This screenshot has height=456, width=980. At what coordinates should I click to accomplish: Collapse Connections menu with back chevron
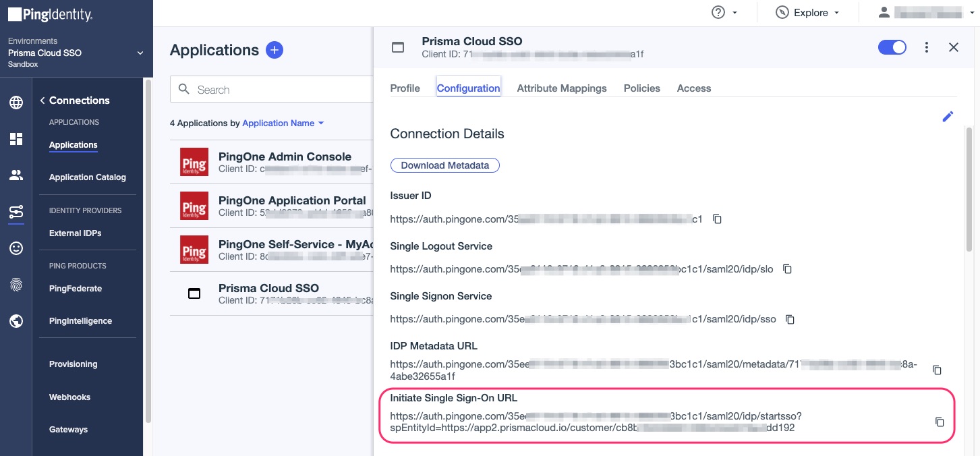42,101
